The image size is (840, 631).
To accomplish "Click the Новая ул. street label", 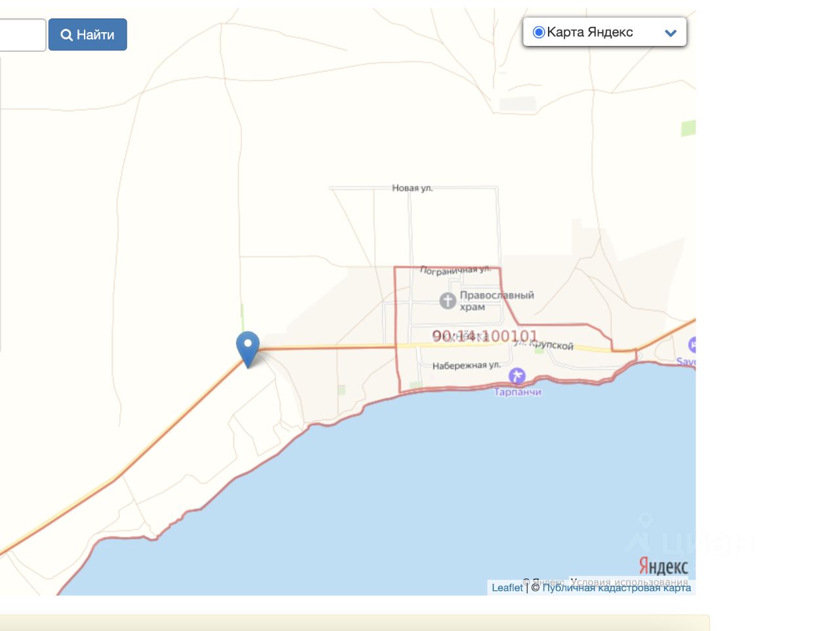I will pyautogui.click(x=412, y=188).
